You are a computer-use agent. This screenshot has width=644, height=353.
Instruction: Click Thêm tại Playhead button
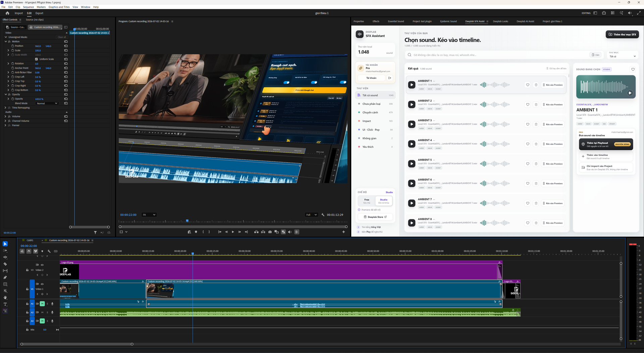tap(606, 144)
